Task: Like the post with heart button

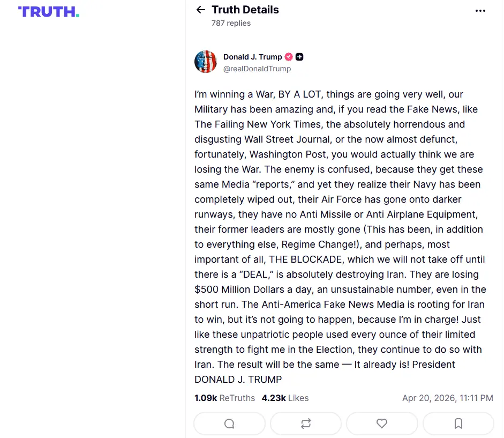Action: pyautogui.click(x=382, y=424)
